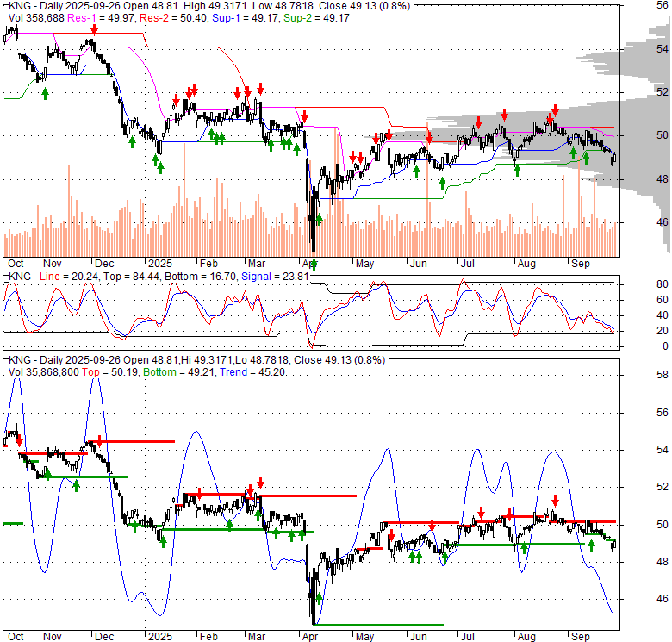Click 'Dec' on the top chart time axis
This screenshot has height=642, width=672.
tap(104, 264)
